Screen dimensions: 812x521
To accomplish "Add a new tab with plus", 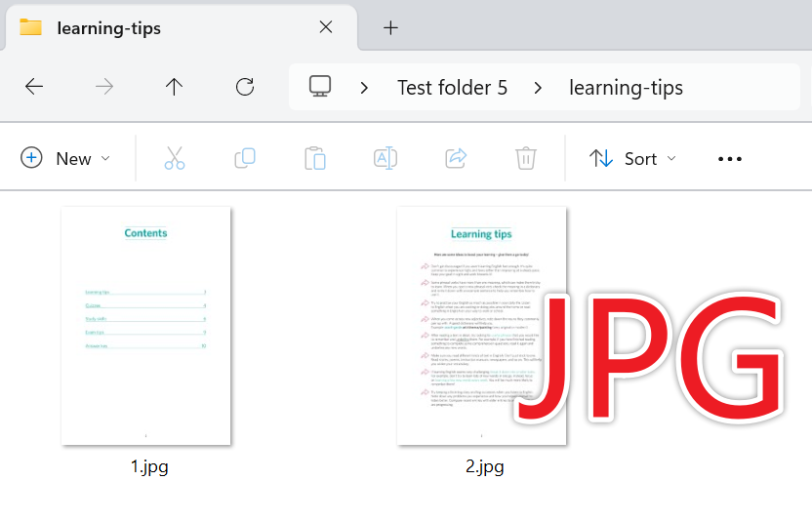I will 390,27.
